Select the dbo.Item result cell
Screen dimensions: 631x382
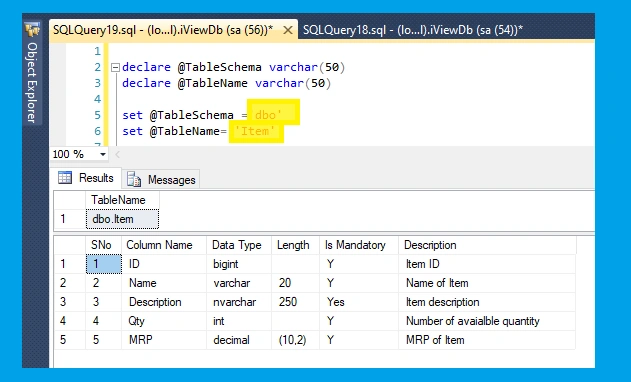(x=122, y=219)
